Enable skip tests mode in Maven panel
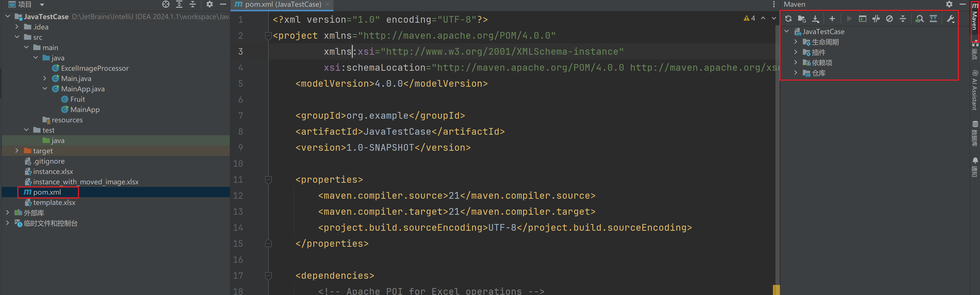This screenshot has width=980, height=295. coord(876,18)
